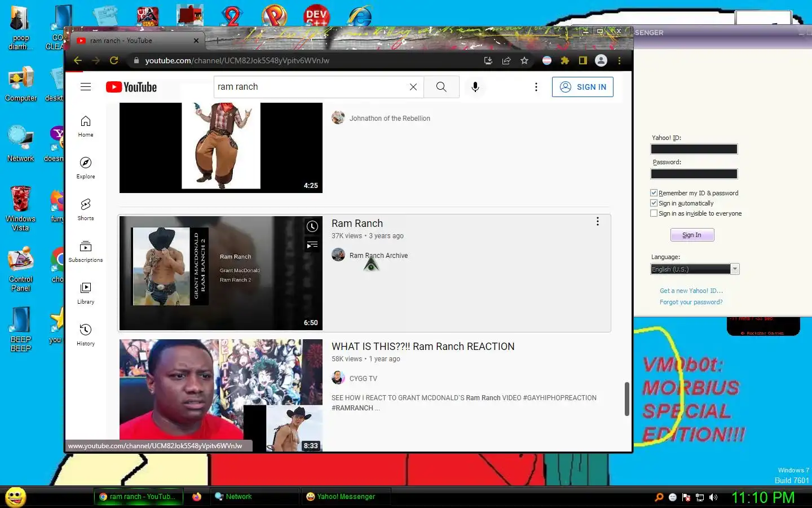Open the Extensions puzzle icon
The width and height of the screenshot is (812, 508).
565,60
